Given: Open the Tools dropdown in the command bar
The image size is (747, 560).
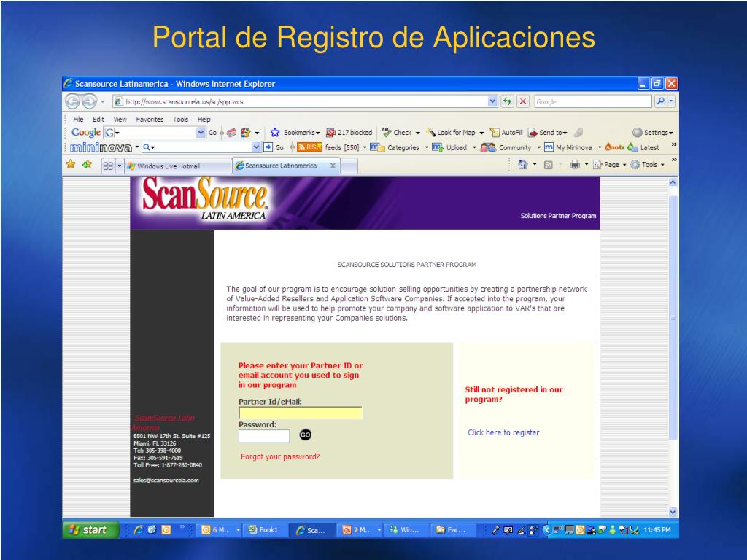Looking at the screenshot, I should [x=647, y=165].
